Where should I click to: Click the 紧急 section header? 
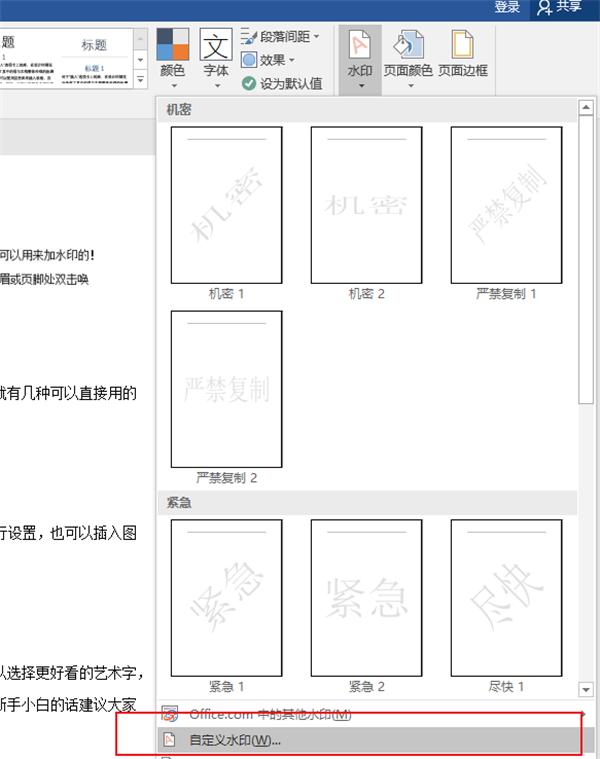coord(368,502)
